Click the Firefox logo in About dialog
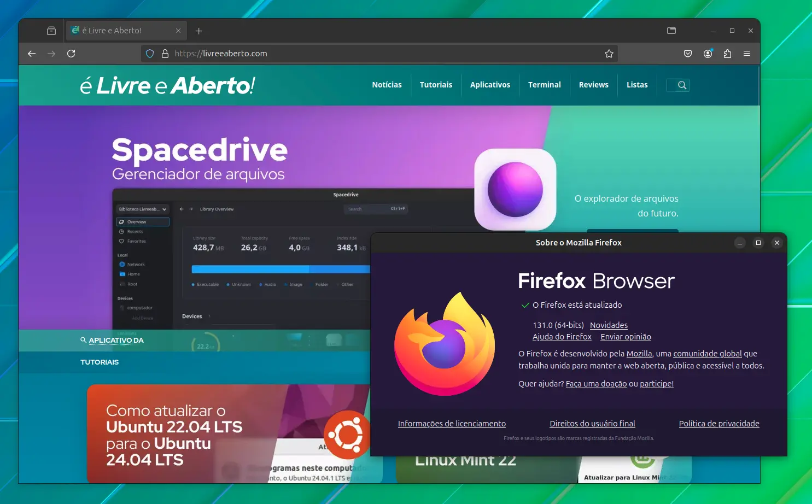The height and width of the screenshot is (504, 812). click(x=445, y=344)
